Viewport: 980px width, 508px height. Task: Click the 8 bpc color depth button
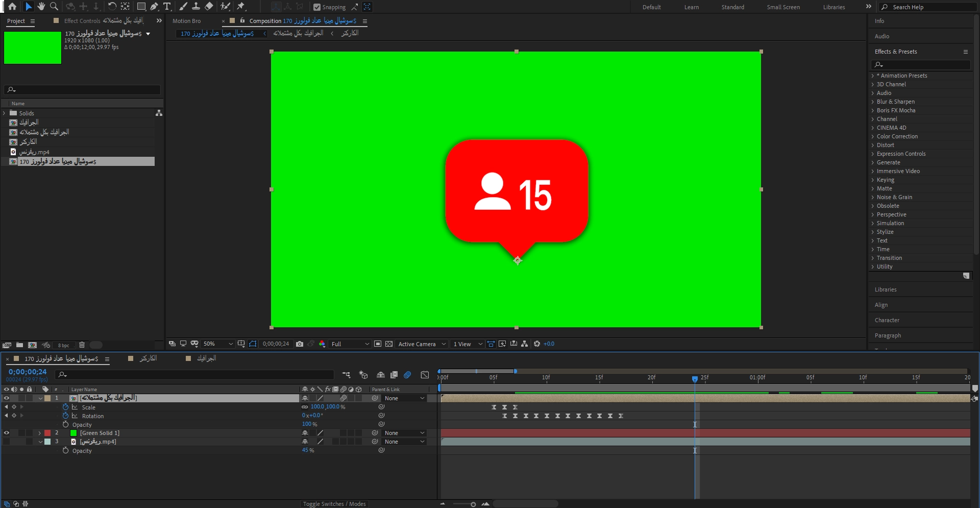pos(63,346)
